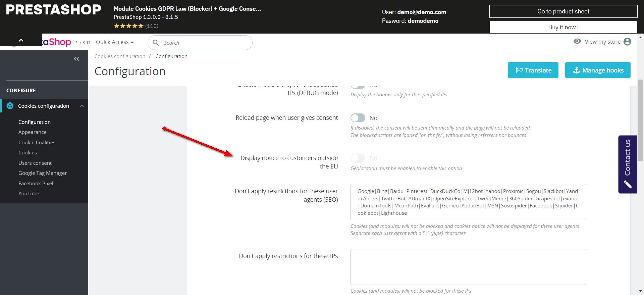Collapse the Cookies configuration submenu chevron
This screenshot has width=644, height=295.
tap(82, 106)
